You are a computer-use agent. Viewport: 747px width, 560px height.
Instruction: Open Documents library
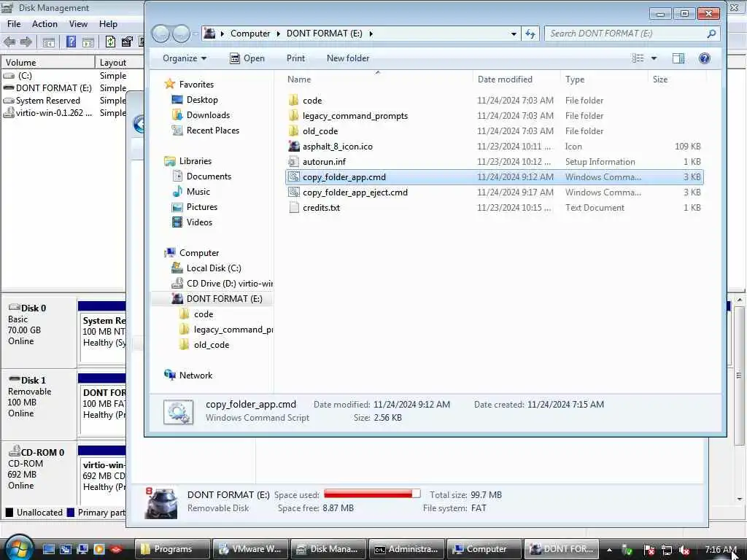click(x=209, y=176)
